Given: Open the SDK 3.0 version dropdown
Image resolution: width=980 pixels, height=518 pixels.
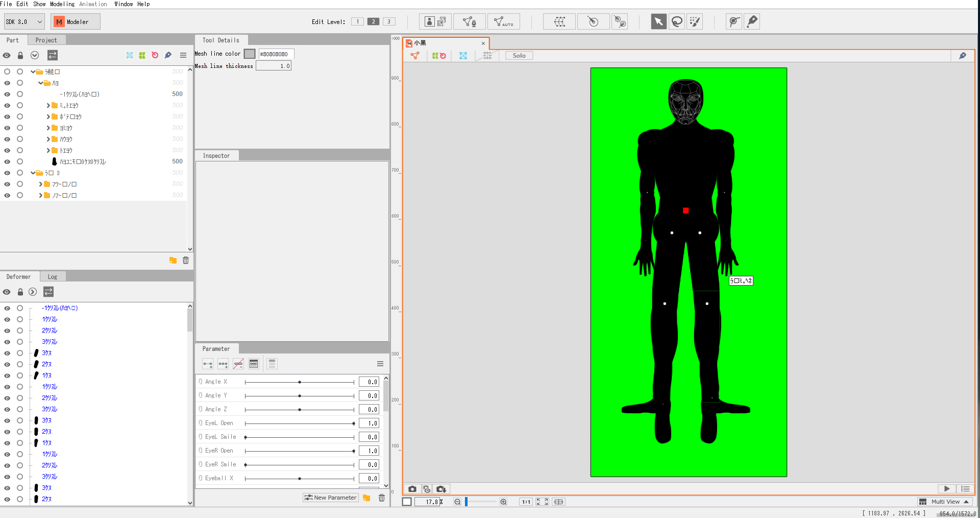Looking at the screenshot, I should tap(24, 22).
